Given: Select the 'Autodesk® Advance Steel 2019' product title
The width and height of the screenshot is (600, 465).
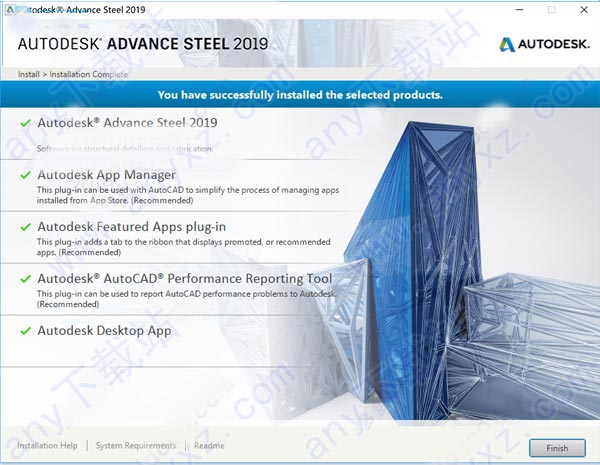Looking at the screenshot, I should click(127, 122).
